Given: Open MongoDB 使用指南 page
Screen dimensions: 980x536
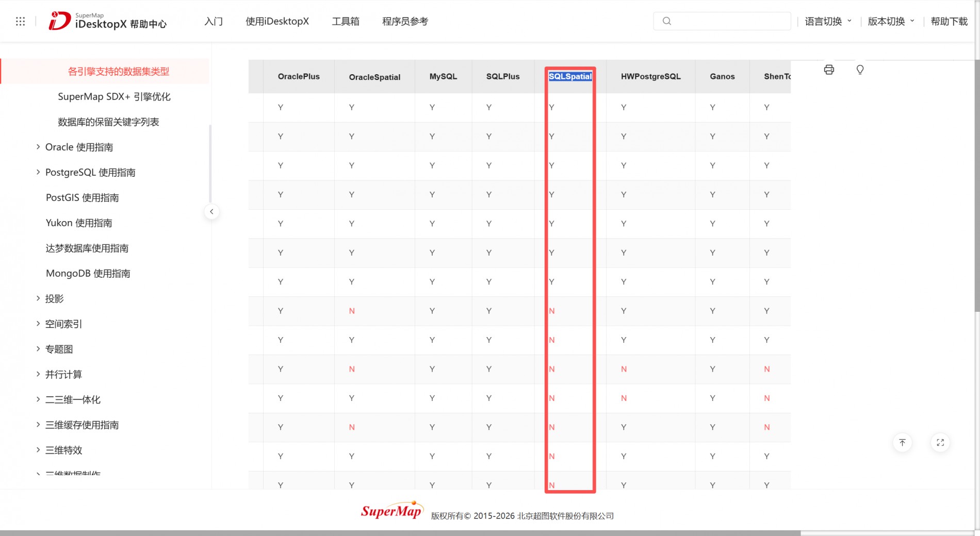Looking at the screenshot, I should 88,273.
